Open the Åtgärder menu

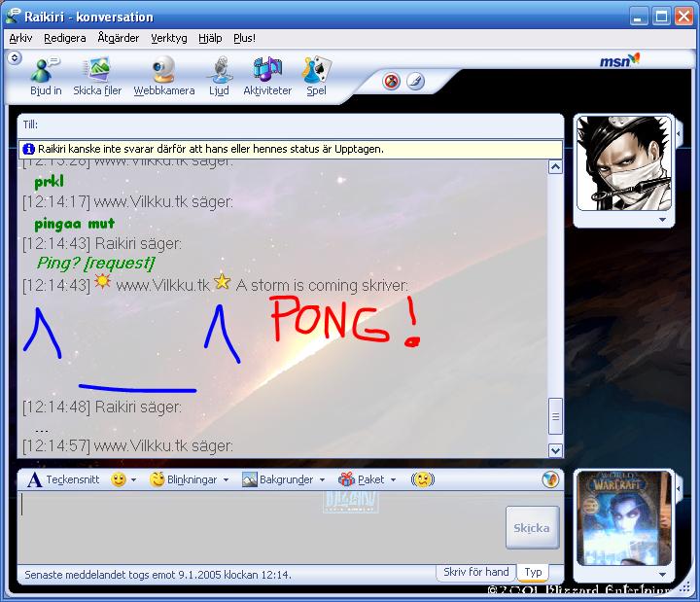tap(118, 38)
